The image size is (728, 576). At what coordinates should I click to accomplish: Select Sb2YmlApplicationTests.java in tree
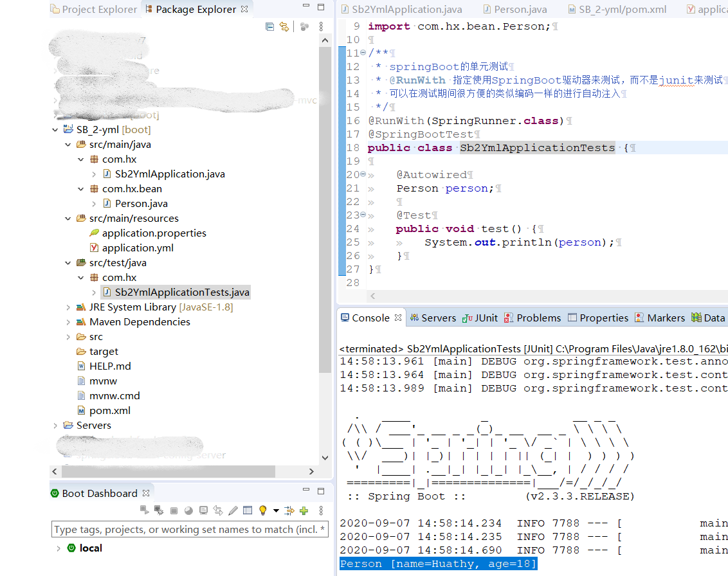point(176,292)
